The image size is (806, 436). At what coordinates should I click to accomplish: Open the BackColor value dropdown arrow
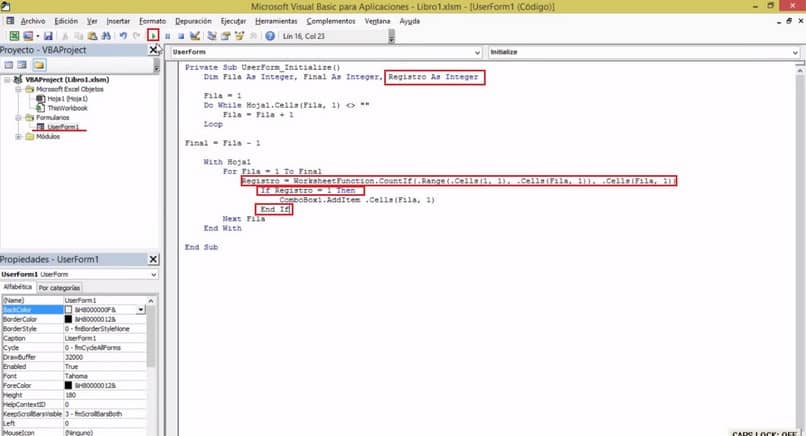click(140, 310)
